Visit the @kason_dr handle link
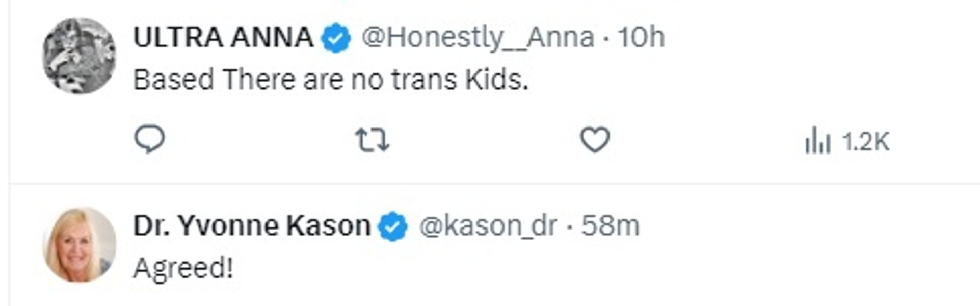 [x=488, y=225]
